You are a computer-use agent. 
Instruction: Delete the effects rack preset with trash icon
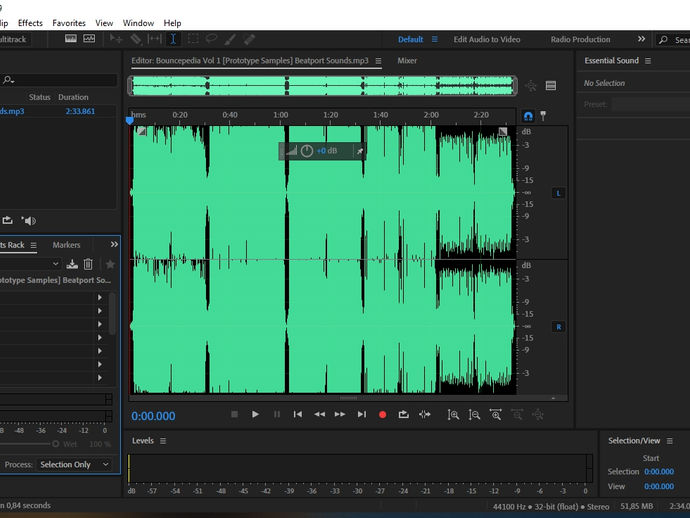pos(88,264)
